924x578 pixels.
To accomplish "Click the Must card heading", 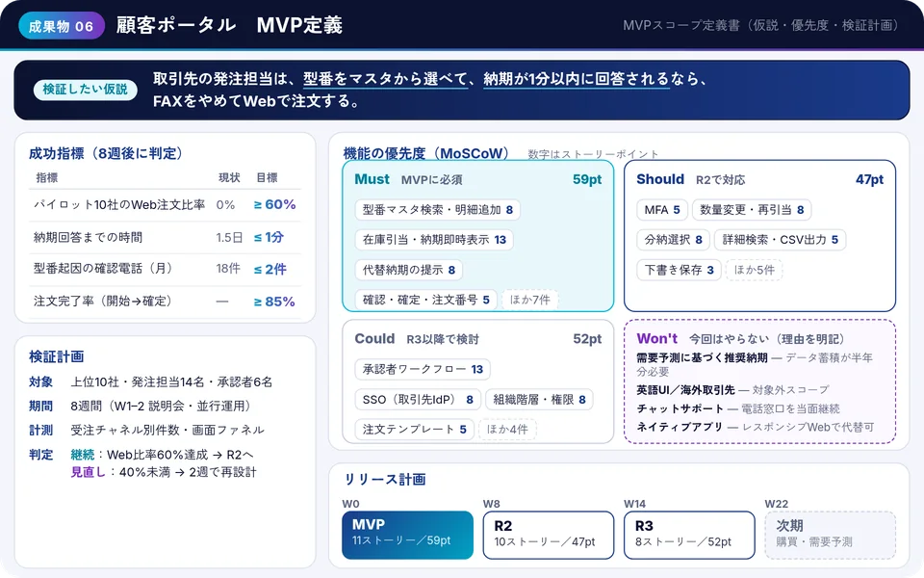I will (372, 179).
